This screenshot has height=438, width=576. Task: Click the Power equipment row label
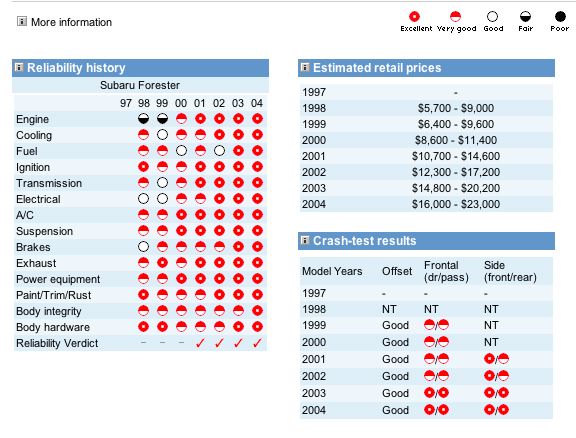[x=58, y=279]
